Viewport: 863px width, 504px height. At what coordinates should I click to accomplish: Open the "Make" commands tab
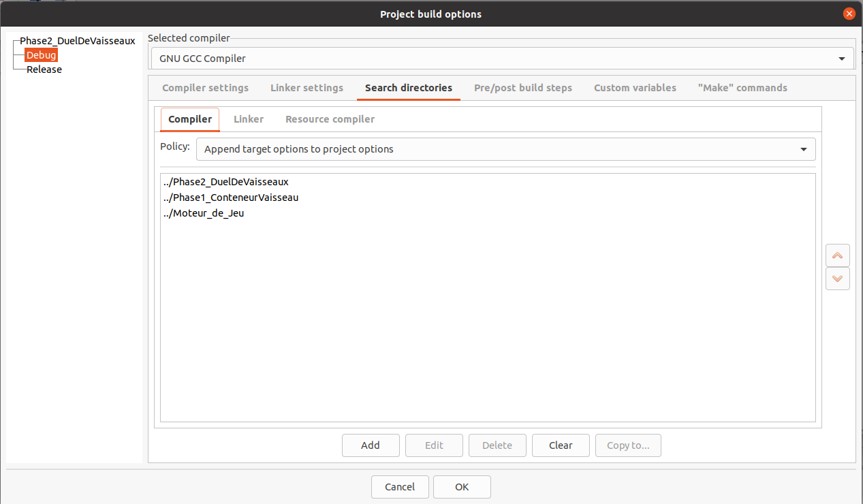742,87
